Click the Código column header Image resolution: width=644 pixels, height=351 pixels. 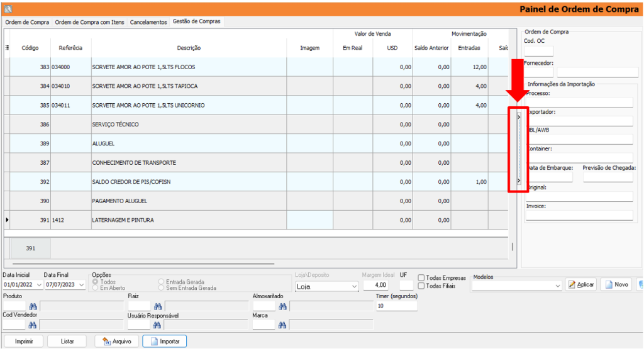click(x=30, y=48)
